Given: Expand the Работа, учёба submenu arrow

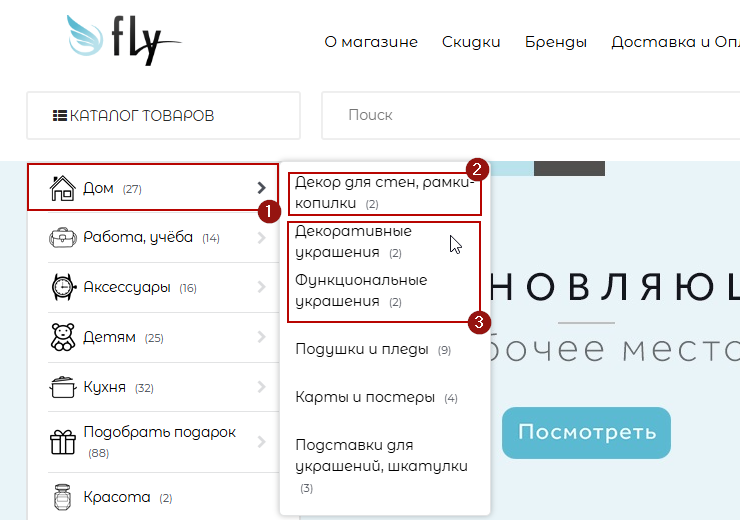Looking at the screenshot, I should [x=261, y=238].
